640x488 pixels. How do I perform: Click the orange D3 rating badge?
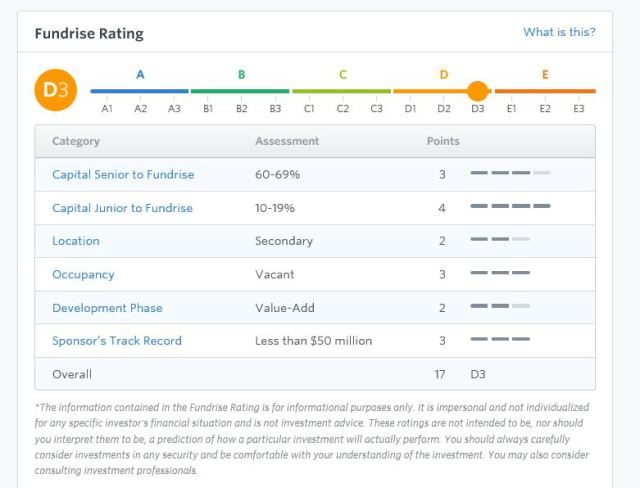55,91
